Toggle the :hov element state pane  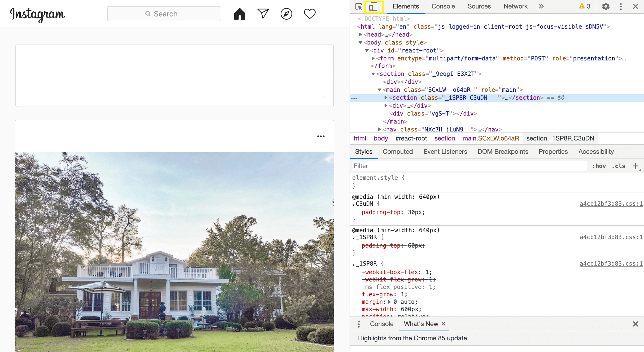(599, 166)
